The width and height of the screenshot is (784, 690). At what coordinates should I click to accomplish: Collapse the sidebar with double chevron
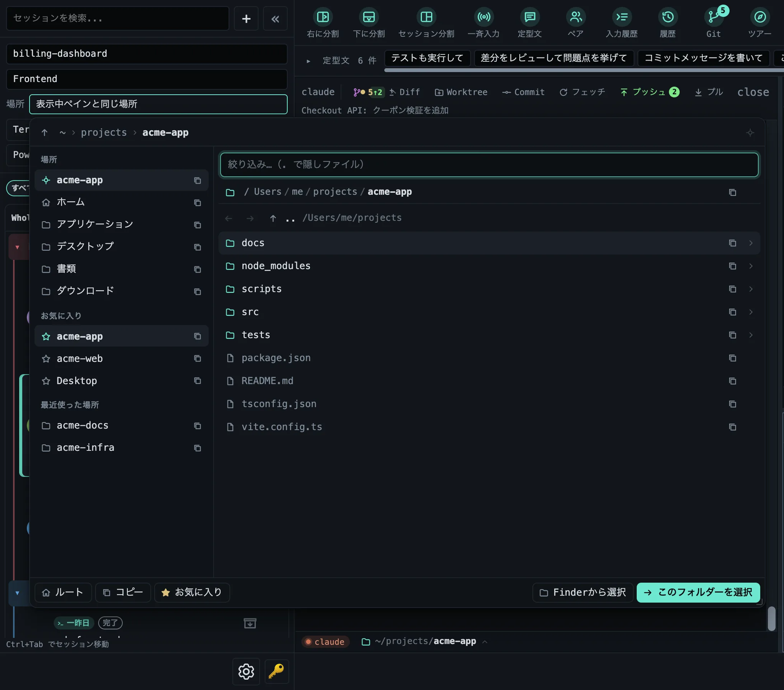click(x=275, y=18)
